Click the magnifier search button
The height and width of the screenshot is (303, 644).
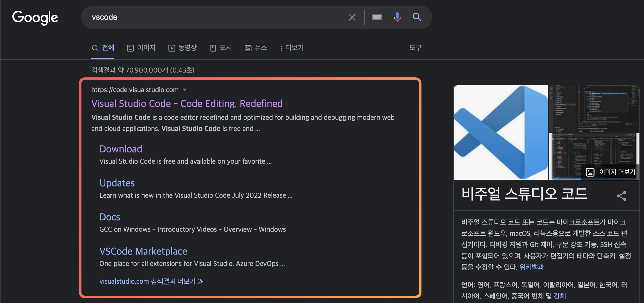(417, 17)
